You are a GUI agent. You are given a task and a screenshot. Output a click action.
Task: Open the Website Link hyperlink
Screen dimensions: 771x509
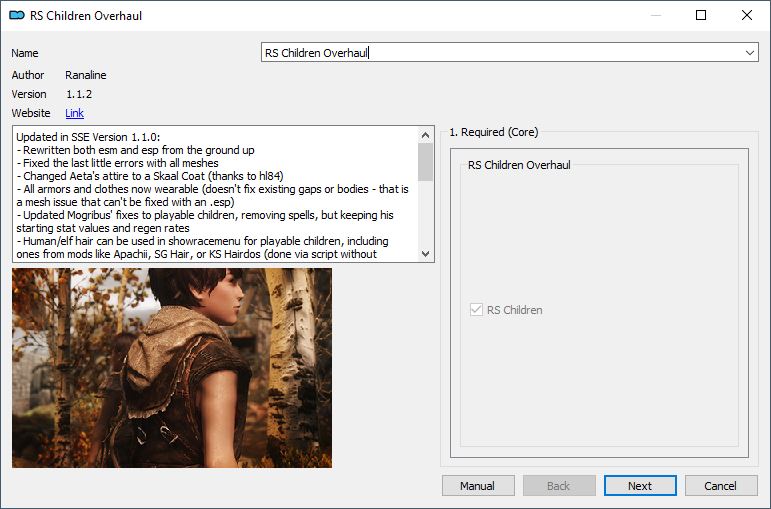(74, 113)
